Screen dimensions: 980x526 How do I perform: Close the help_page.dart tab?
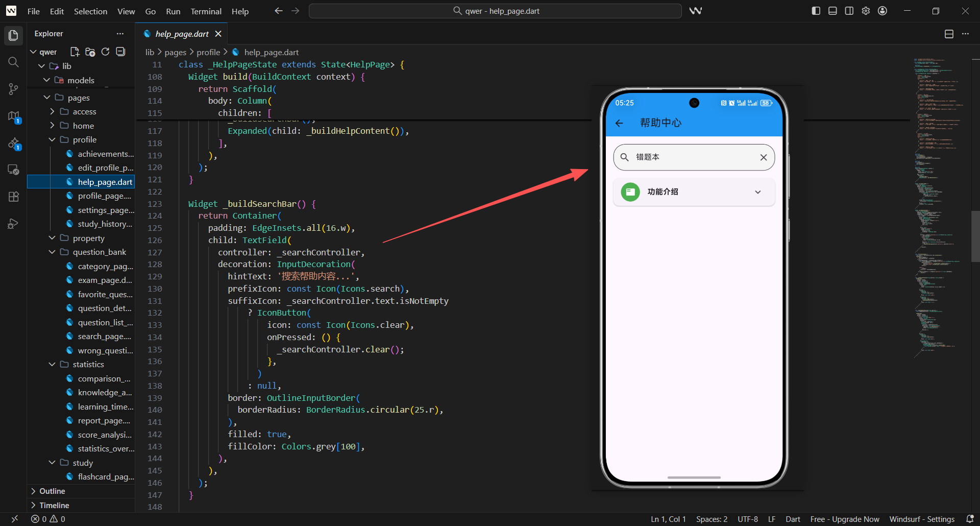[218, 34]
